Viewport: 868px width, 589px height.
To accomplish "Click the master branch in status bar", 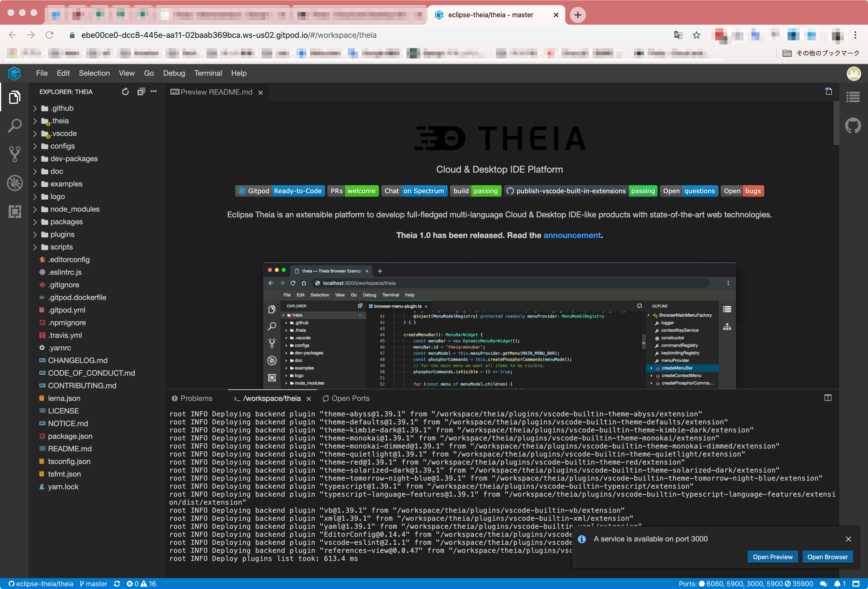I will tap(93, 584).
